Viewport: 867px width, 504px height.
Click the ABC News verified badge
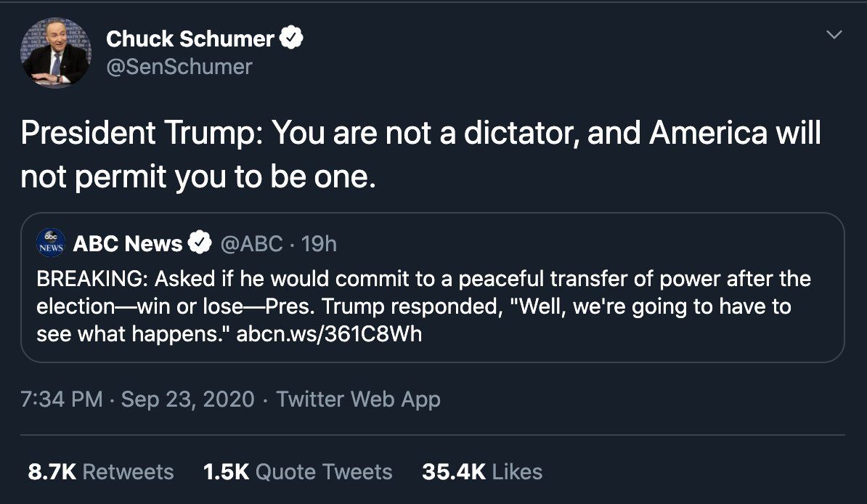[x=200, y=243]
